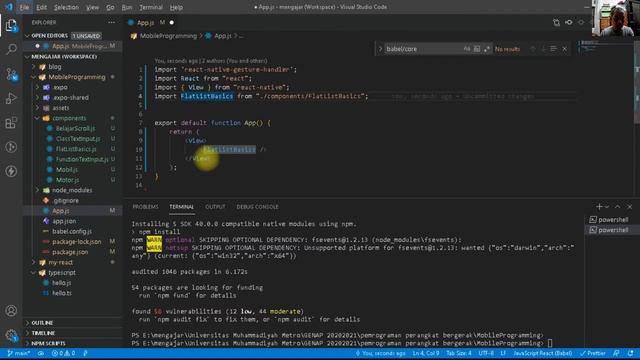
Task: Switch to the Output tab
Action: (215, 207)
